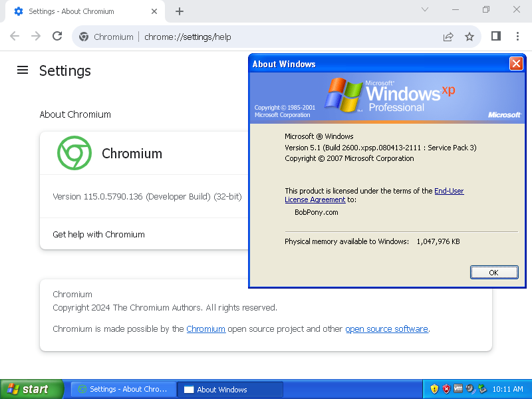The width and height of the screenshot is (532, 399).
Task: Click the address bar URL chrome://settings/help
Action: coord(188,37)
